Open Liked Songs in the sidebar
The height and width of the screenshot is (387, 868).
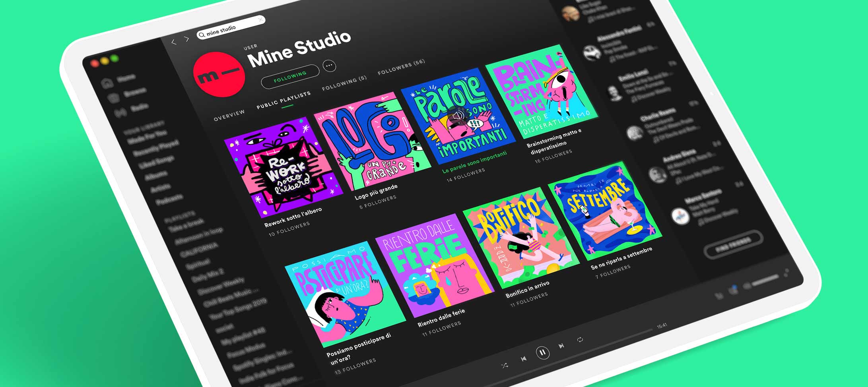pos(157,162)
